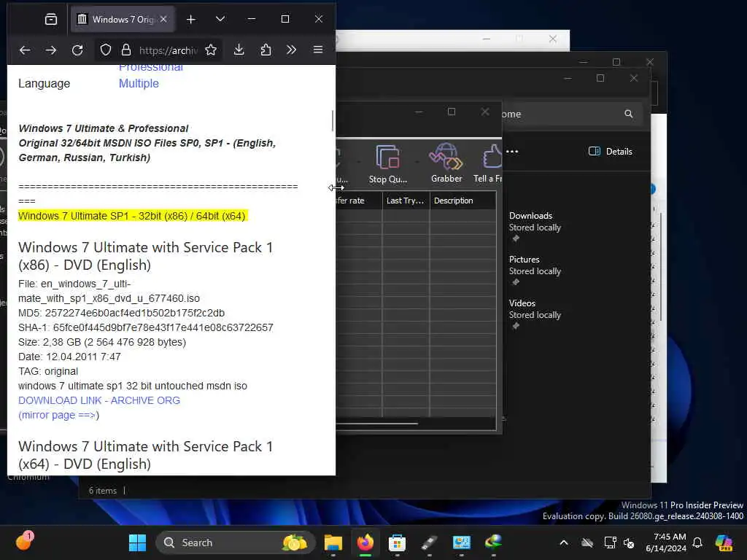
Task: Show hidden tray icons chevron
Action: tap(564, 542)
